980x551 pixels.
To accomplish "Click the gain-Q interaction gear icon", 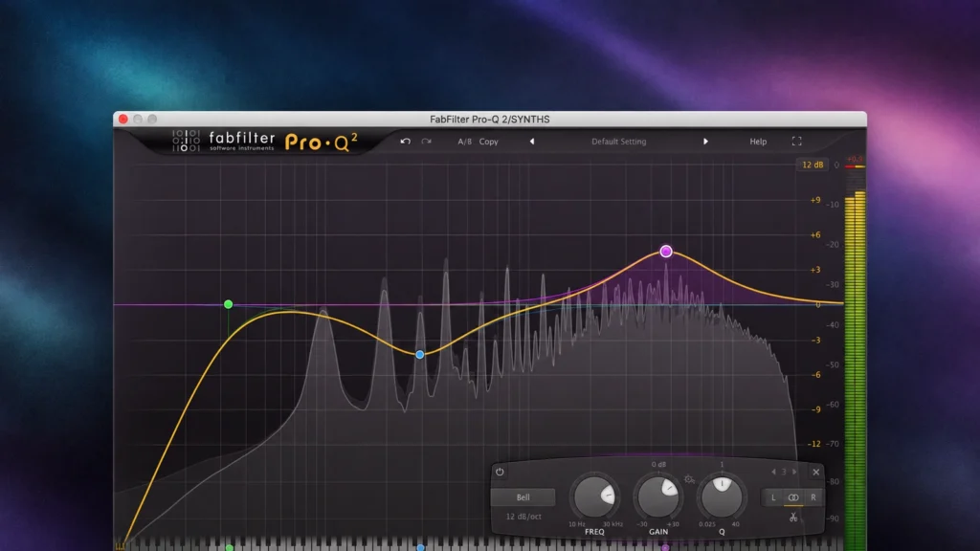I will 689,480.
